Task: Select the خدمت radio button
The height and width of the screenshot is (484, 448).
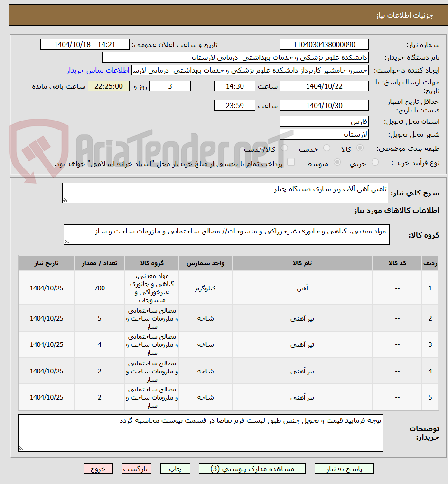Action: point(327,148)
